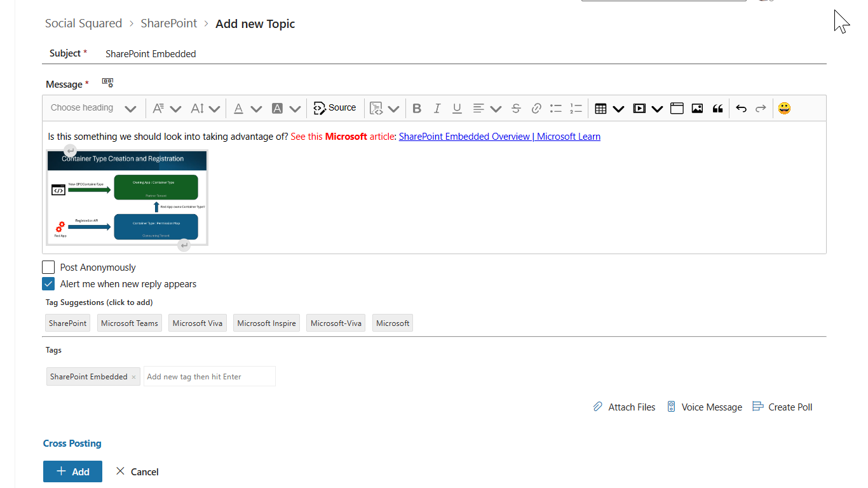Toggle underline formatting
The height and width of the screenshot is (488, 868).
point(457,109)
